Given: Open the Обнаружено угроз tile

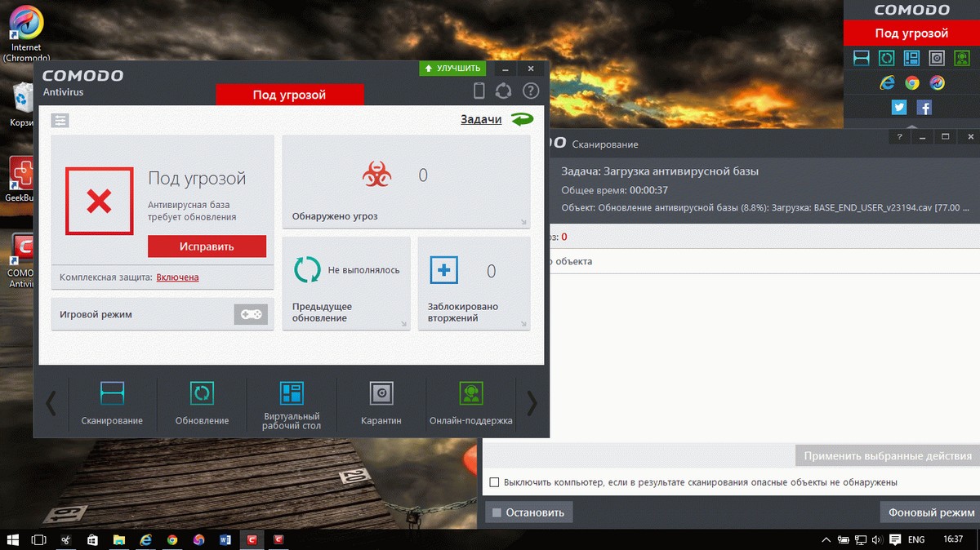Looking at the screenshot, I should 406,182.
